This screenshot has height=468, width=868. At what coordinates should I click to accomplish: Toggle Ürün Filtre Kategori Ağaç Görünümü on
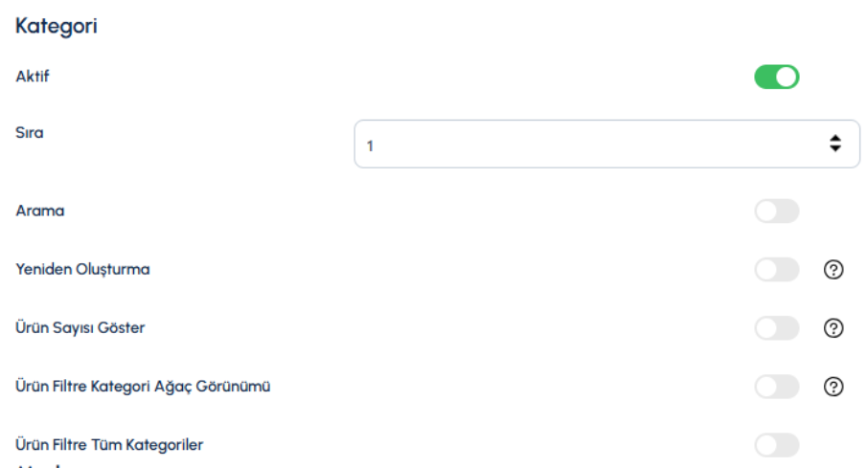[777, 387]
